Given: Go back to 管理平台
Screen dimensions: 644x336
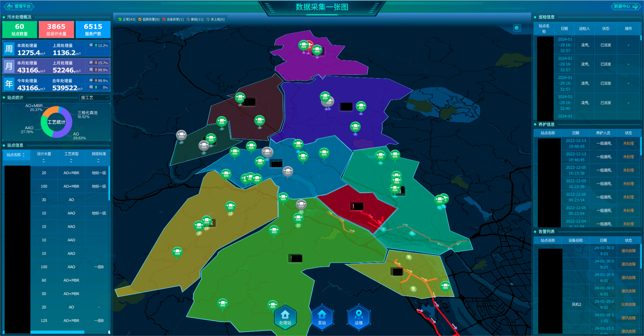Looking at the screenshot, I should click(x=19, y=6).
